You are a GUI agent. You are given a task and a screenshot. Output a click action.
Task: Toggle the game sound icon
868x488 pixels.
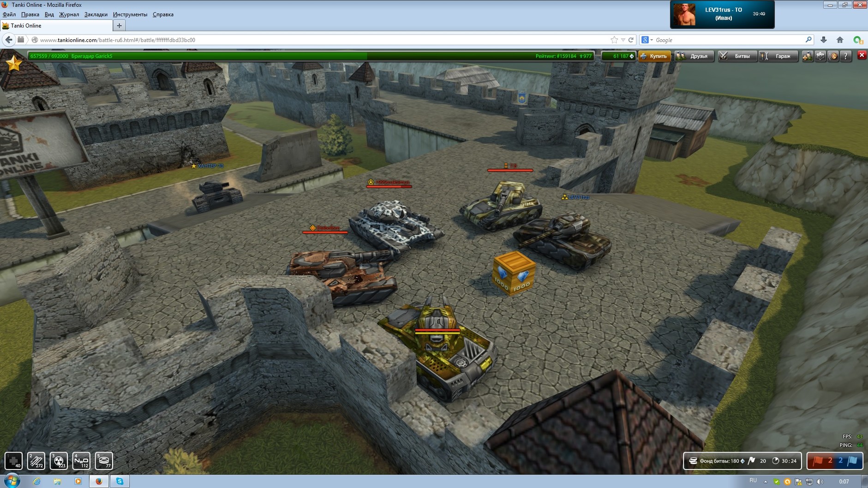click(833, 56)
